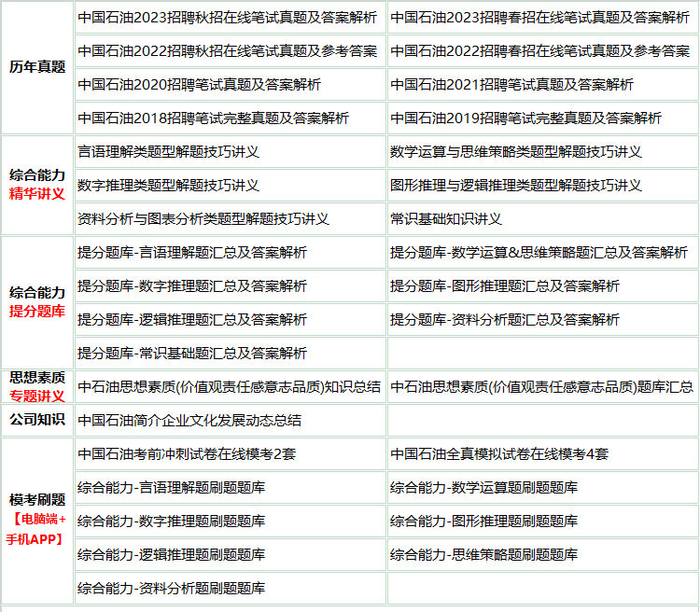The width and height of the screenshot is (700, 612).
Task: Click the 综合能力 精华讲义 category cell
Action: click(x=37, y=185)
